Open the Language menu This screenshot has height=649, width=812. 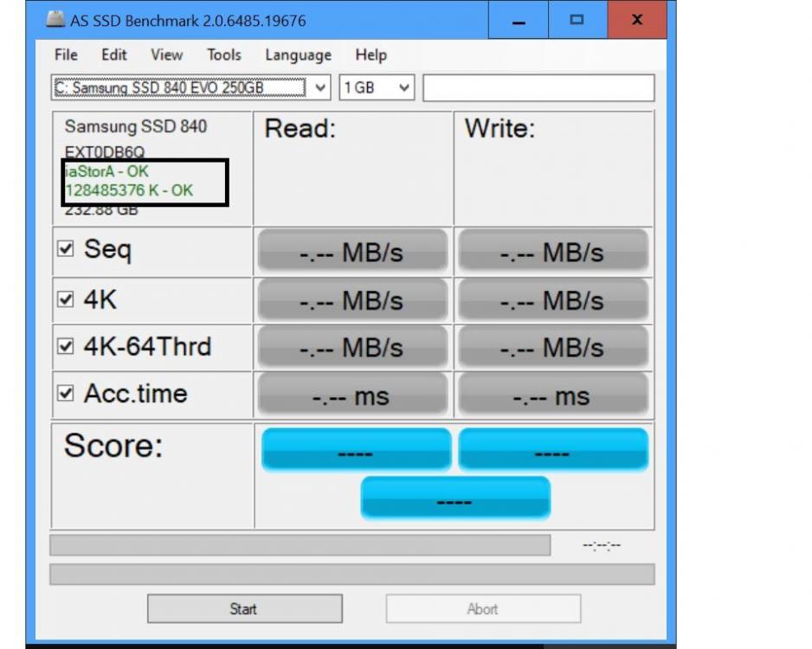(x=299, y=55)
